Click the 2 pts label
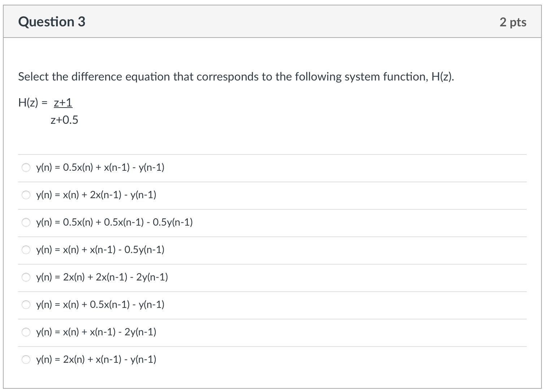Image resolution: width=544 pixels, height=392 pixels. (513, 22)
